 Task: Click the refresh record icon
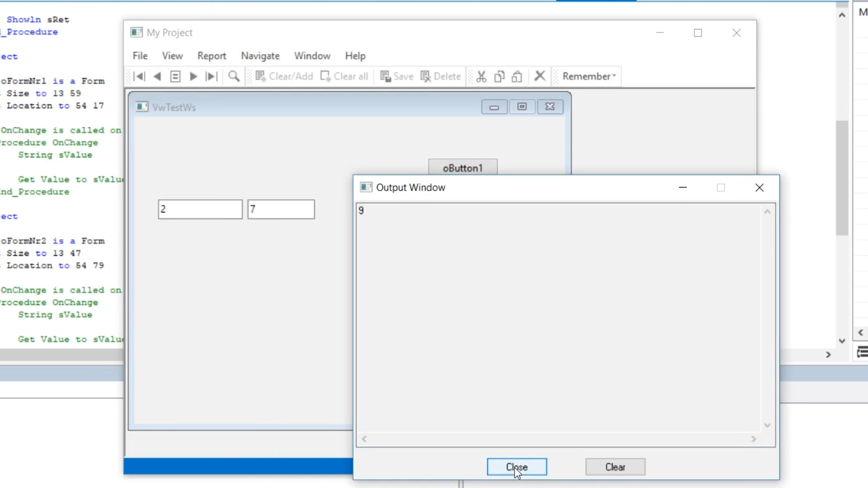[175, 76]
